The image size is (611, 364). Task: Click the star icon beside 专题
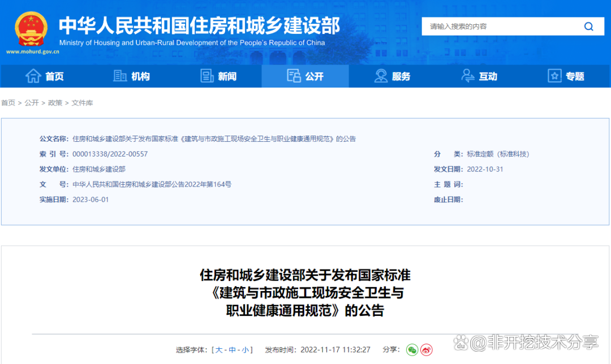pyautogui.click(x=554, y=76)
